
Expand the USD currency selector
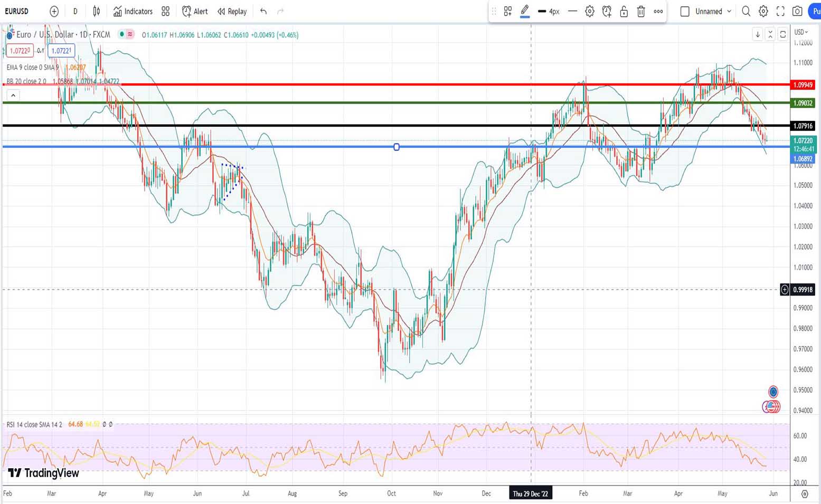coord(801,32)
